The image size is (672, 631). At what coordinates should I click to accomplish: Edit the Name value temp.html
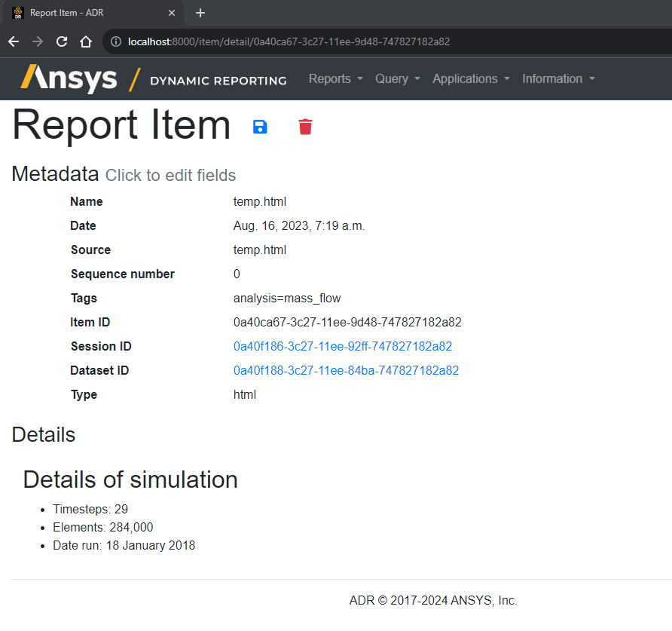coord(260,201)
